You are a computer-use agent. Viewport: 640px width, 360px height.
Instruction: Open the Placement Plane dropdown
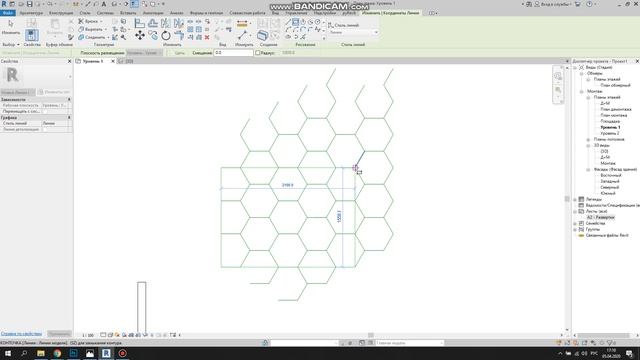[144, 53]
